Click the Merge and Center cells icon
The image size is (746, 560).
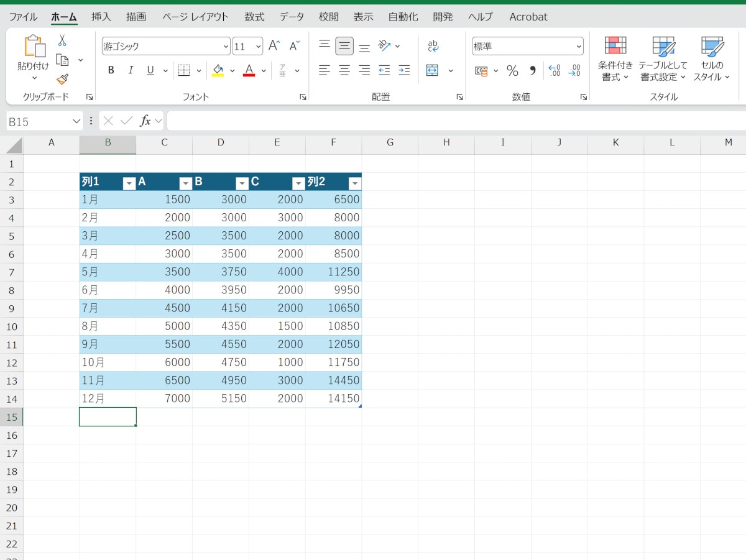433,70
